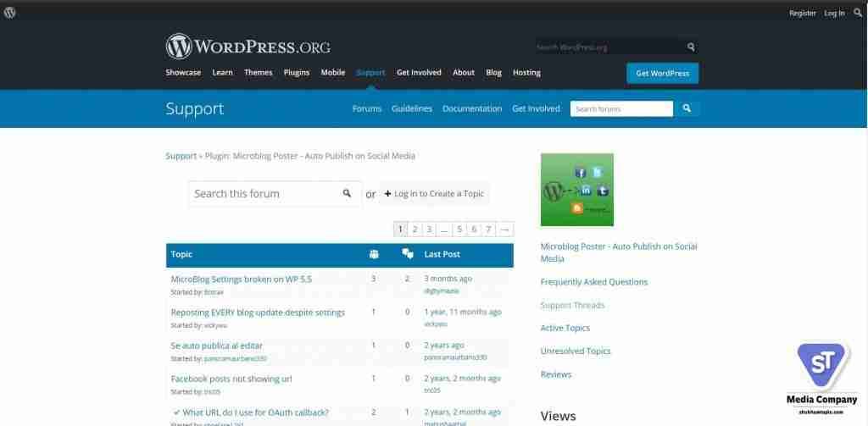Open starter profile panoramaurbano330
868x426 pixels.
coord(236,358)
